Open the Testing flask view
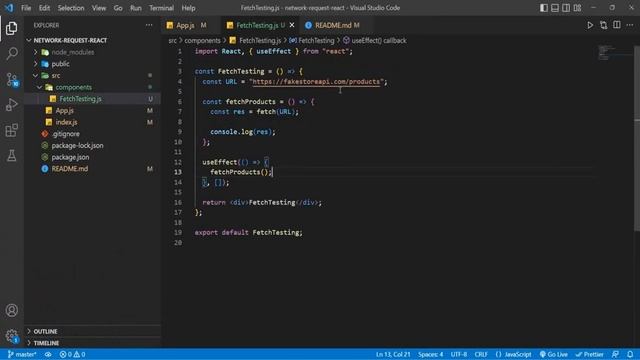The image size is (640, 360). coord(11,156)
